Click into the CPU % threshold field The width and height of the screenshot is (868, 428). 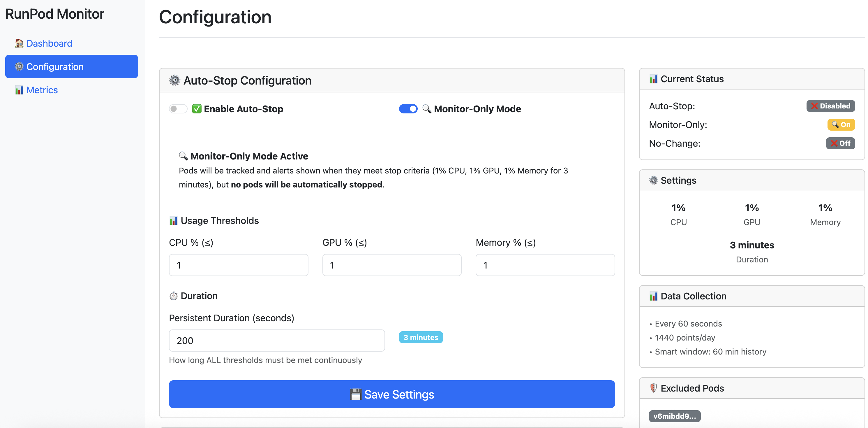pos(238,265)
